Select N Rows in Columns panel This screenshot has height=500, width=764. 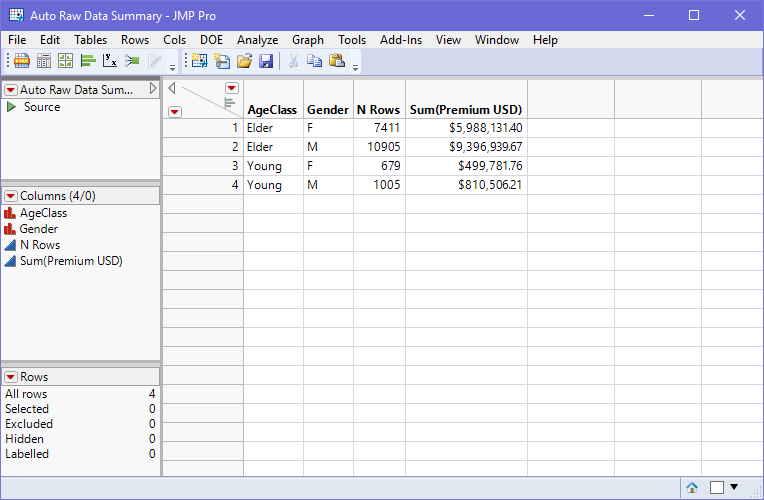[40, 245]
